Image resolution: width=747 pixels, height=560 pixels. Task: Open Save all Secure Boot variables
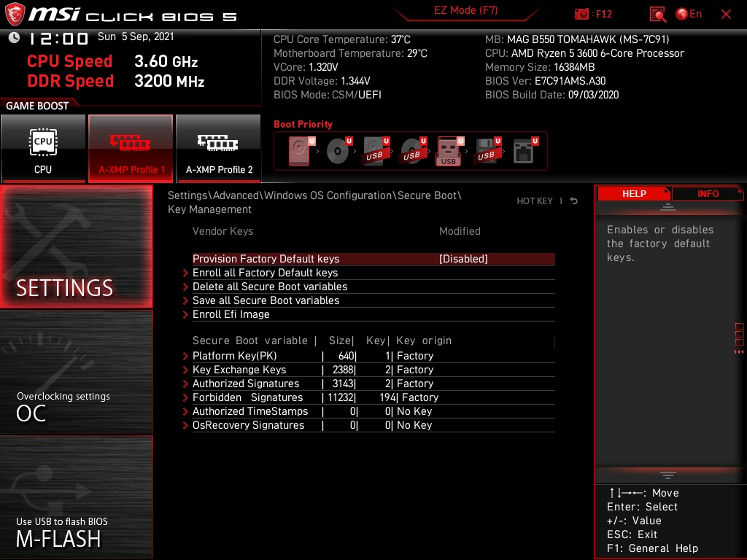(373, 300)
